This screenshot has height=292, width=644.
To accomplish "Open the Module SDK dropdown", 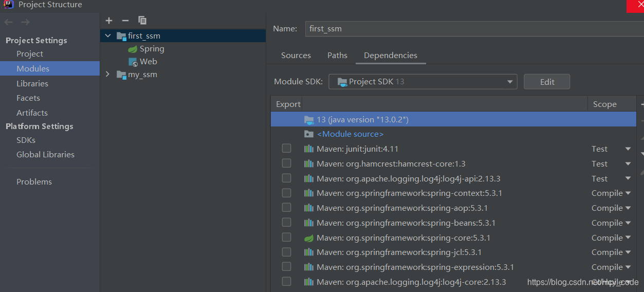I will (x=510, y=82).
